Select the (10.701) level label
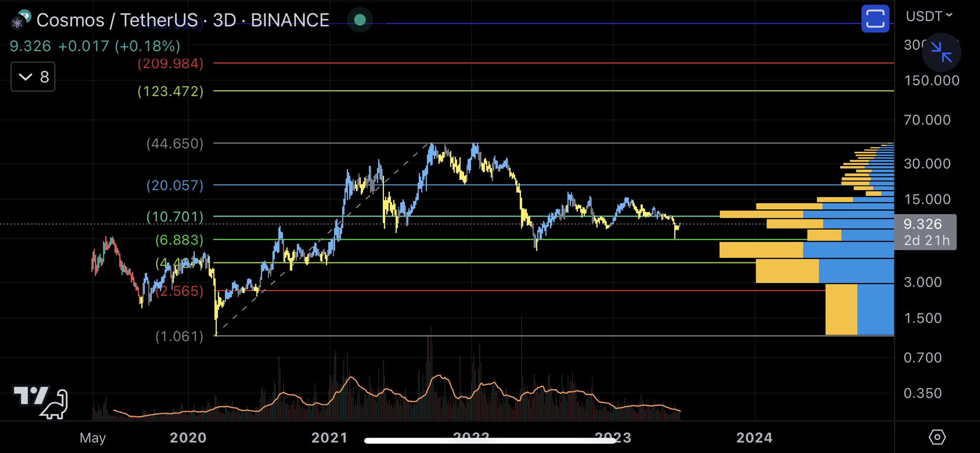 [x=175, y=216]
